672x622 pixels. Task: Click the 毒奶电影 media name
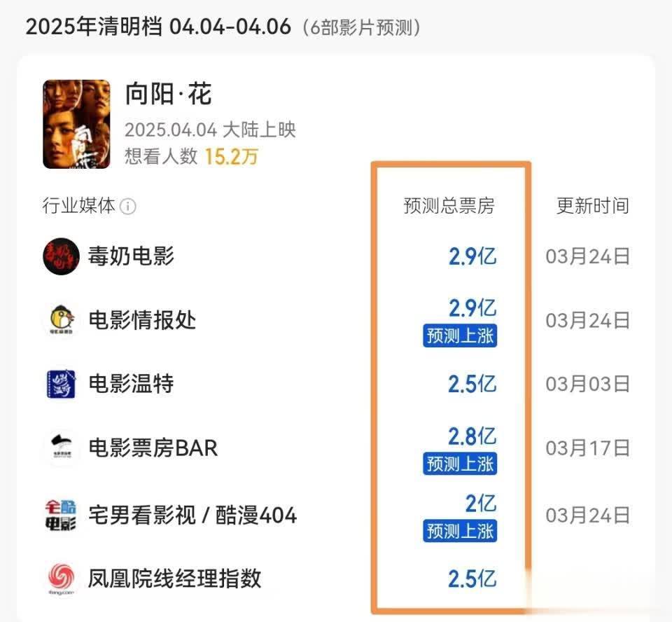pyautogui.click(x=131, y=256)
